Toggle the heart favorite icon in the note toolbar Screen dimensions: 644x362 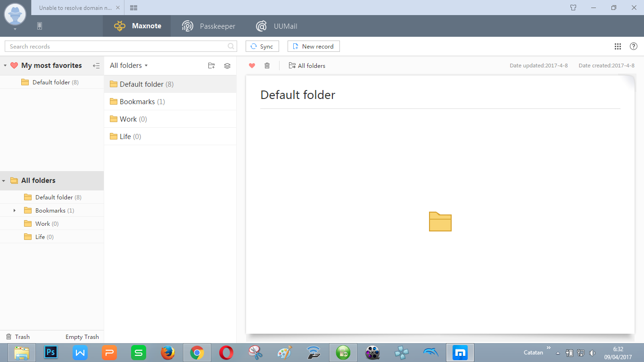point(252,66)
